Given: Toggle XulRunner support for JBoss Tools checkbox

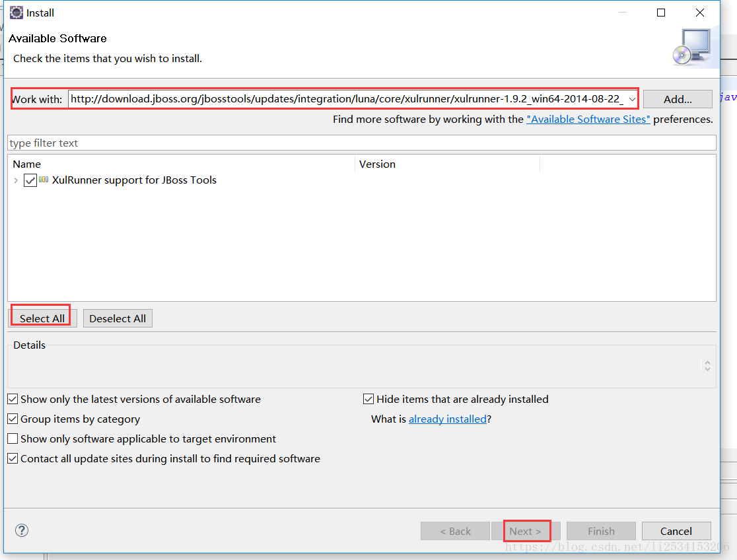Looking at the screenshot, I should [30, 180].
